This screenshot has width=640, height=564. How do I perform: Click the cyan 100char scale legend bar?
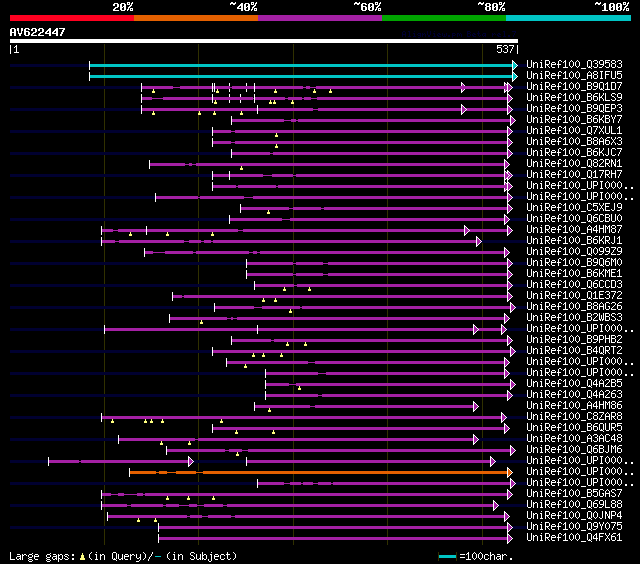click(x=447, y=556)
